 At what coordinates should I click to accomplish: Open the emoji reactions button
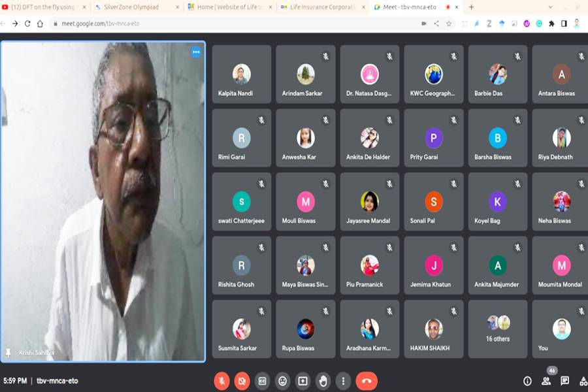[282, 381]
